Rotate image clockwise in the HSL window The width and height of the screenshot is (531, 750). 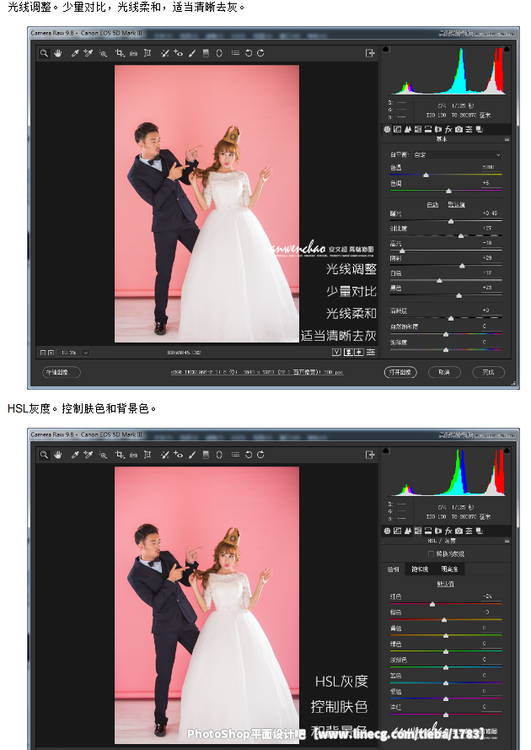tap(261, 454)
